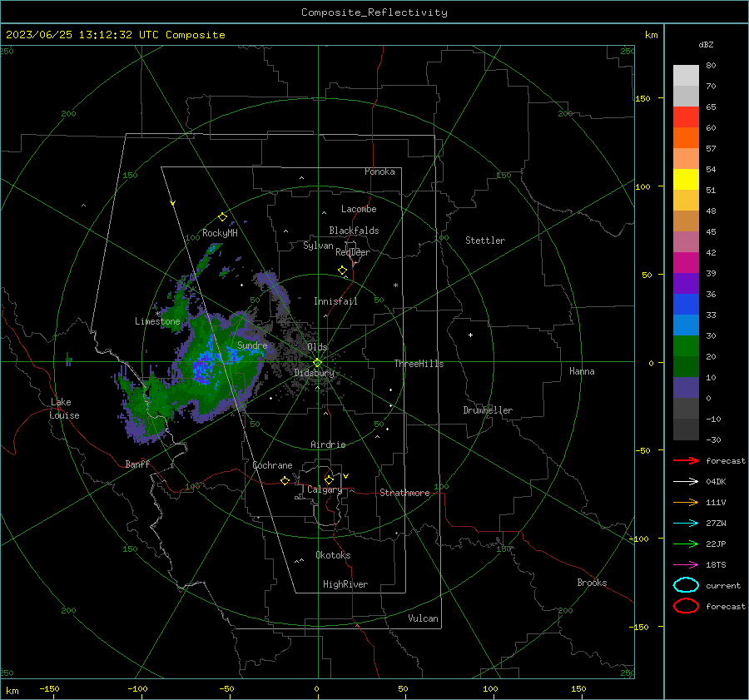Click the ThreeHills town label

(x=419, y=364)
